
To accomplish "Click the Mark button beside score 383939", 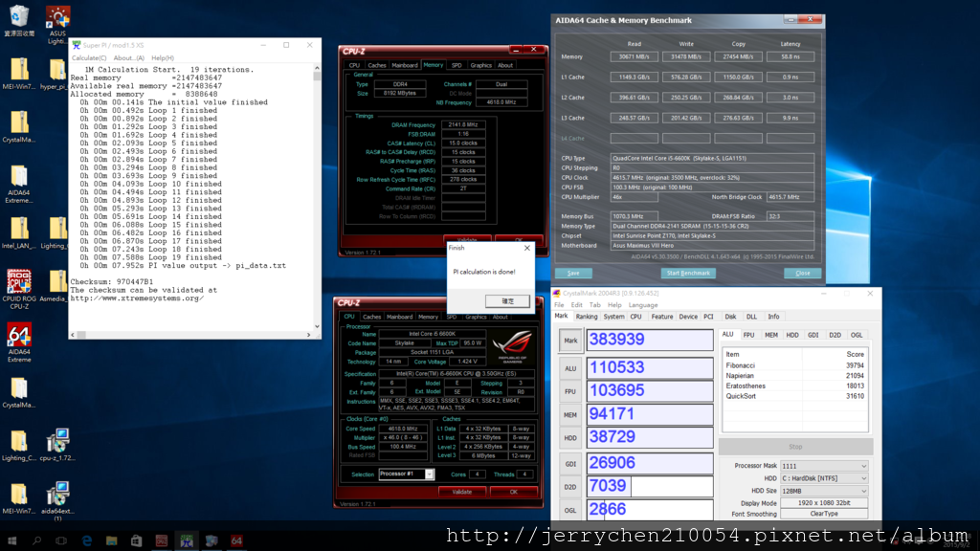I will (570, 341).
